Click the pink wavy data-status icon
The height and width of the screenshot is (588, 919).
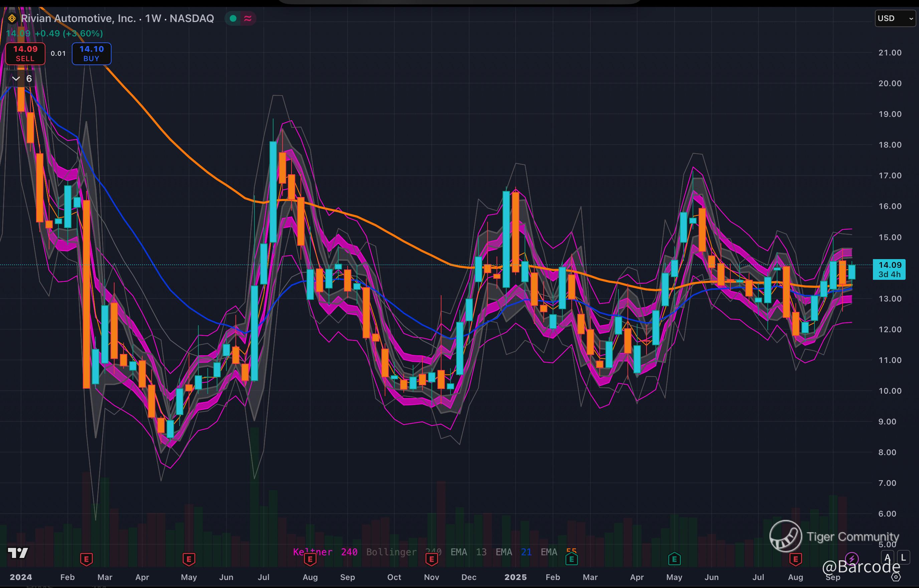coord(248,18)
